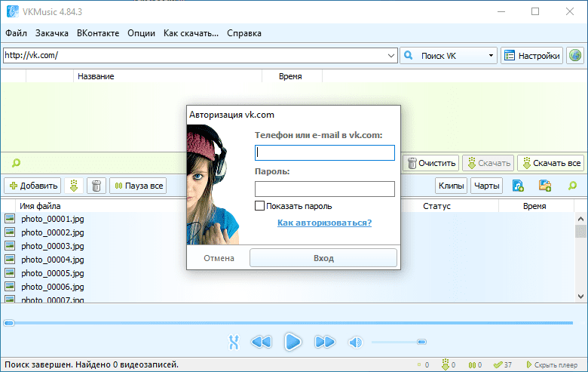Click the Время column header in search results

(292, 76)
